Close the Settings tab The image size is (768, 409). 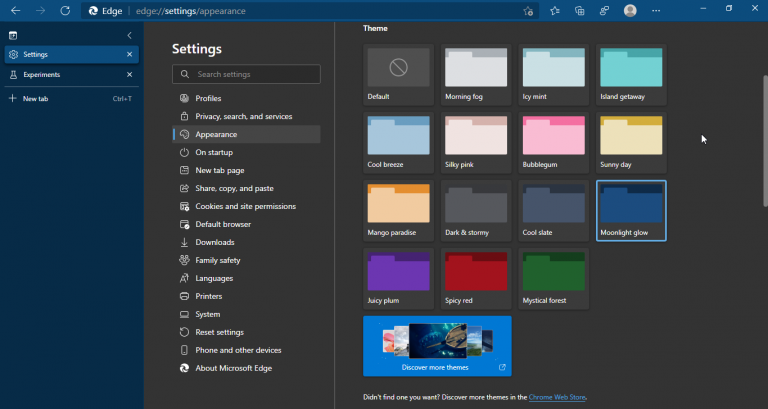[129, 54]
